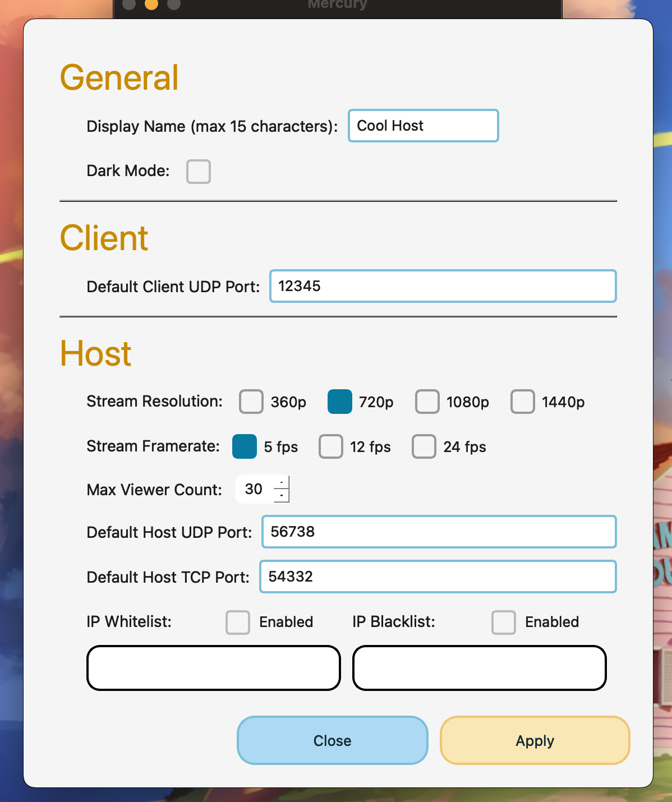Deselect the 720p stream resolution
The image size is (672, 802).
[x=339, y=402]
